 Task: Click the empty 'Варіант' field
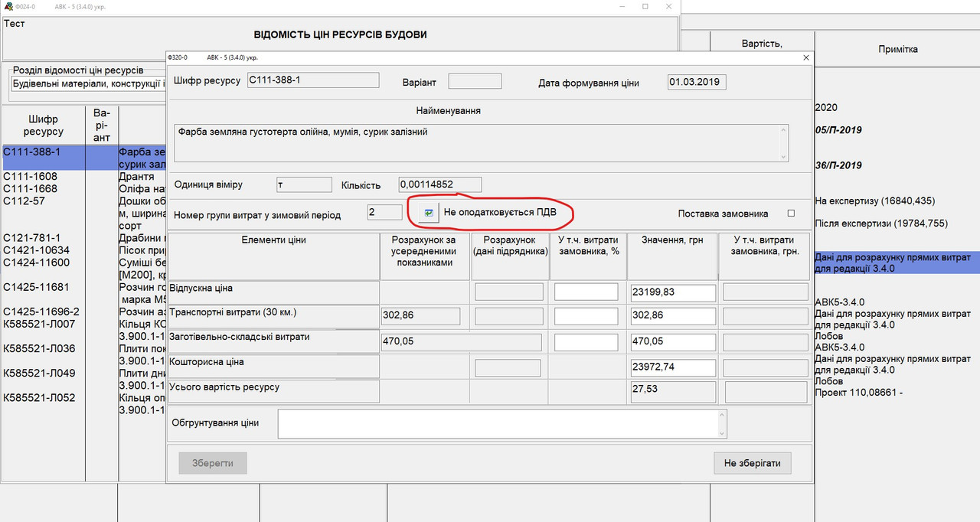click(x=475, y=81)
